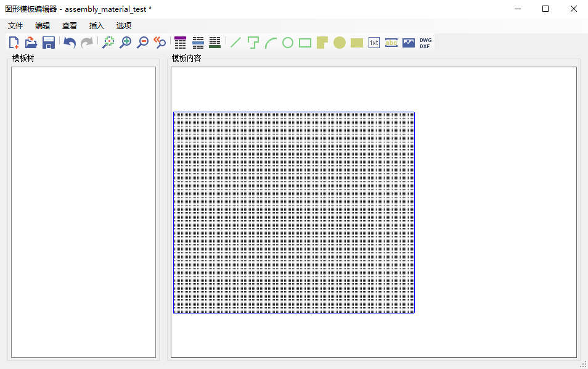The image size is (588, 369).
Task: Insert a txt text box
Action: (374, 43)
